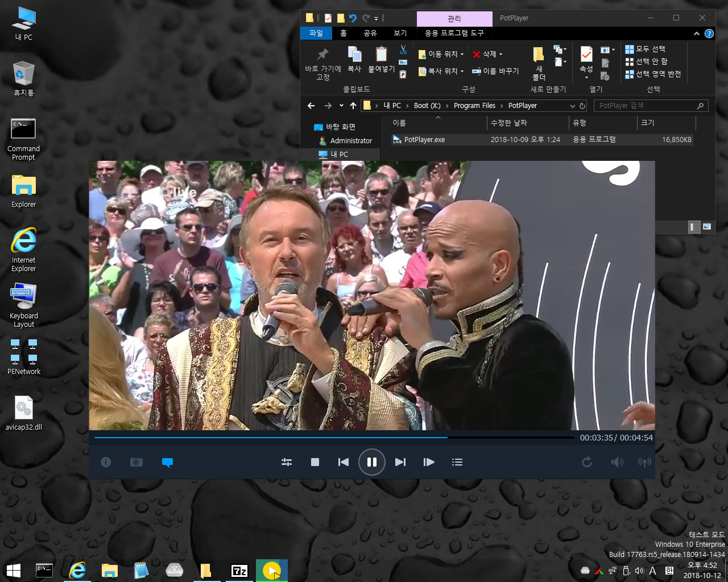Click the Paste shortcut icon in ribbon
The height and width of the screenshot is (582, 728).
click(403, 74)
